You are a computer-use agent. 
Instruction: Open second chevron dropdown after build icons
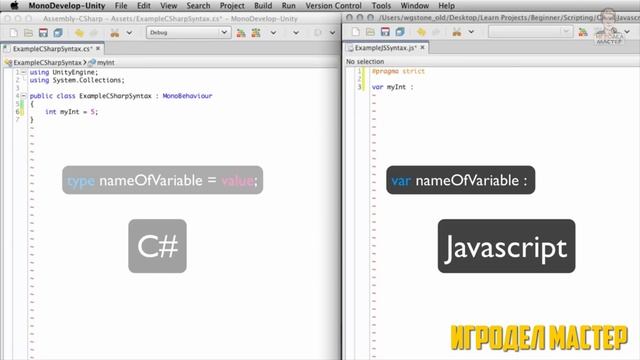[x=296, y=33]
